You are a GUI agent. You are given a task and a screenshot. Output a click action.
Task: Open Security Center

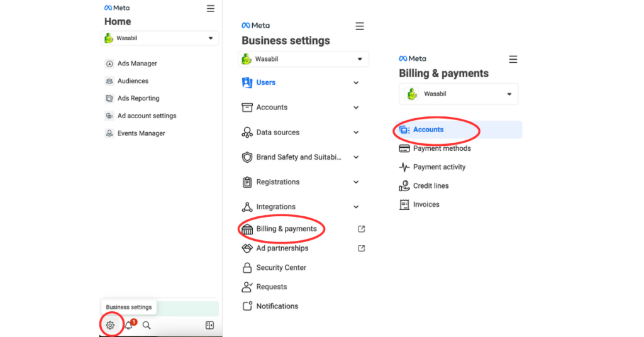coord(280,268)
